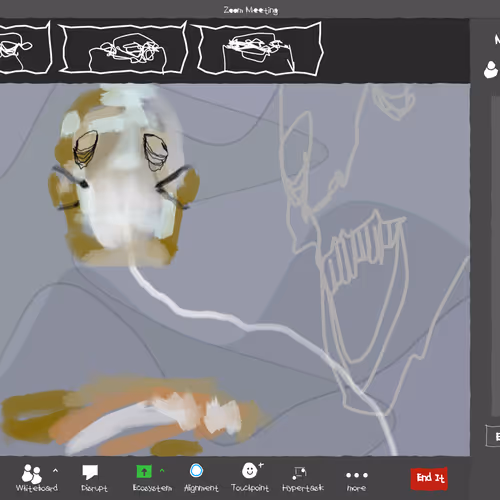
Task: Select the partially visible leftmost participant thumbnail
Action: point(25,47)
